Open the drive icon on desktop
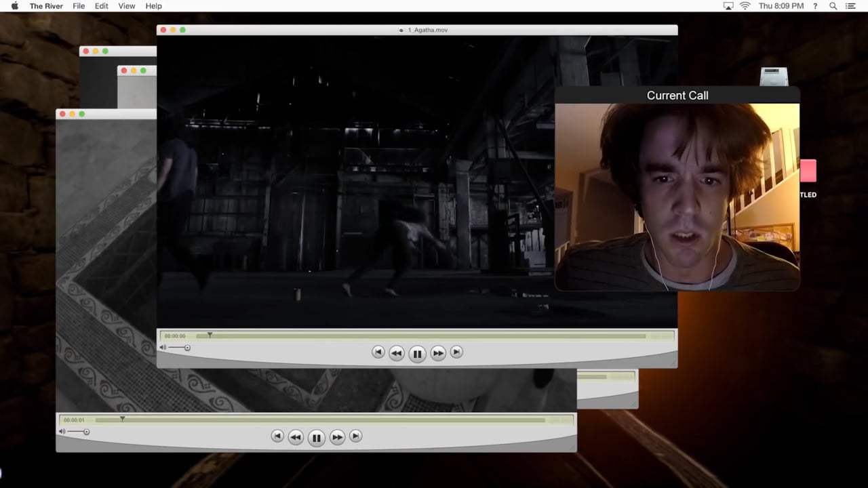Image resolution: width=868 pixels, height=488 pixels. [774, 77]
